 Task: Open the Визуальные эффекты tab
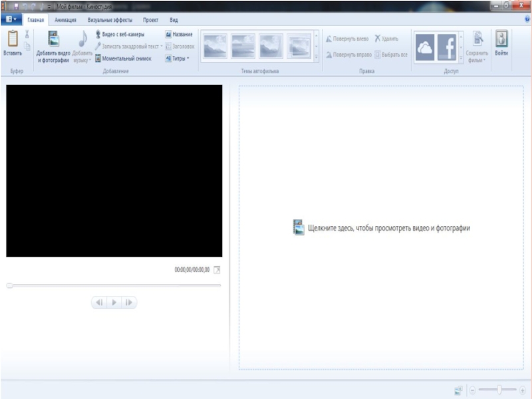point(110,21)
